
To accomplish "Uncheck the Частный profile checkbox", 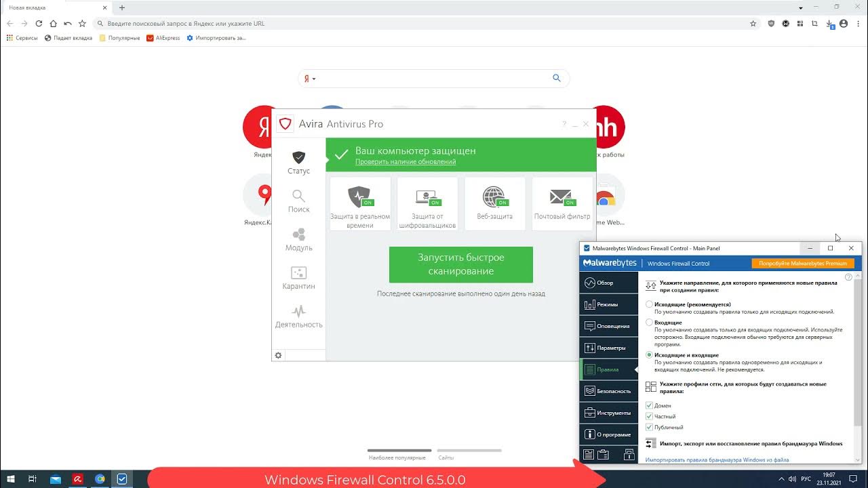I will [x=650, y=416].
